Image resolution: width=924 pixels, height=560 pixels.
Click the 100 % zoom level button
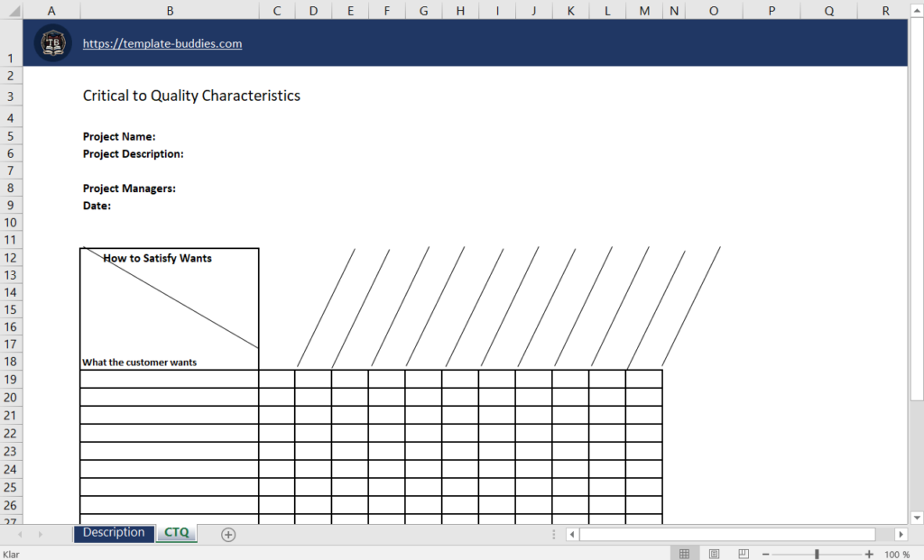click(x=897, y=554)
